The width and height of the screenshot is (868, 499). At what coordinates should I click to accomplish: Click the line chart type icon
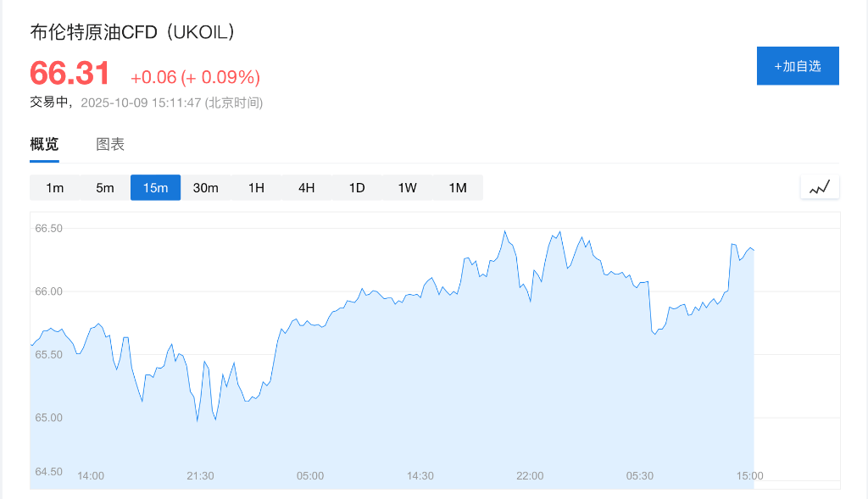(x=819, y=187)
